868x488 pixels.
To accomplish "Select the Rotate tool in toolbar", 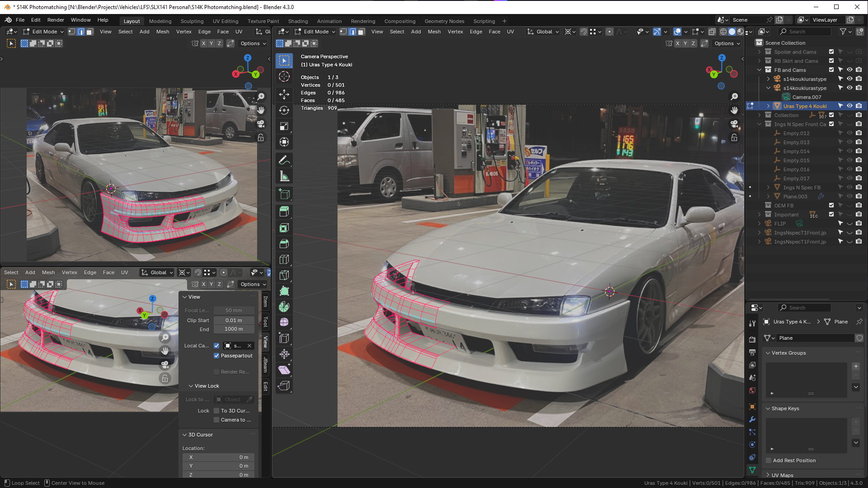I will click(x=284, y=110).
